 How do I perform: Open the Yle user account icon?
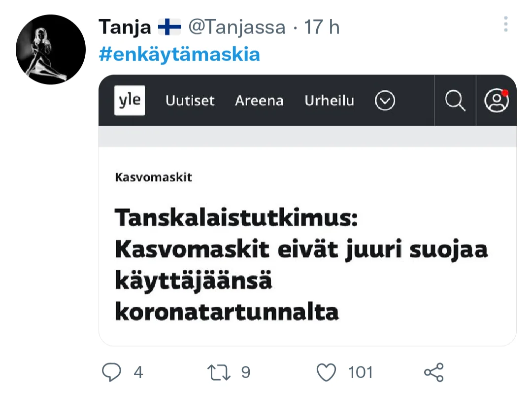tap(496, 101)
